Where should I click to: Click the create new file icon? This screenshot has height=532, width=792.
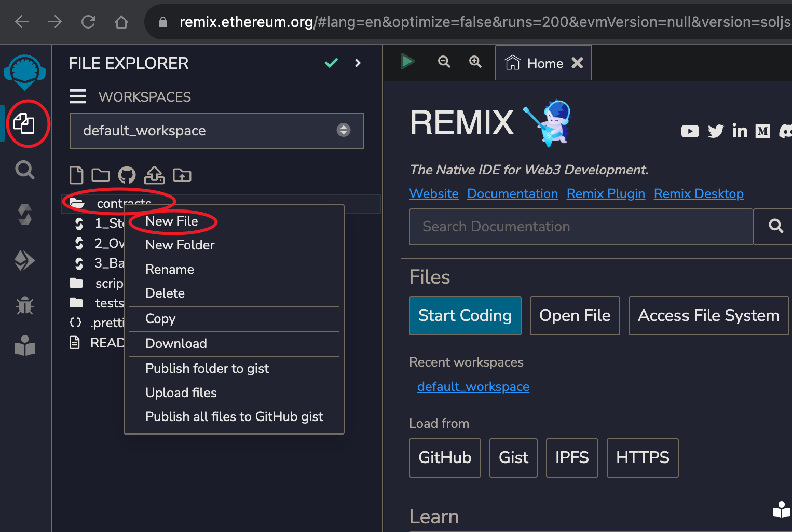(x=76, y=176)
